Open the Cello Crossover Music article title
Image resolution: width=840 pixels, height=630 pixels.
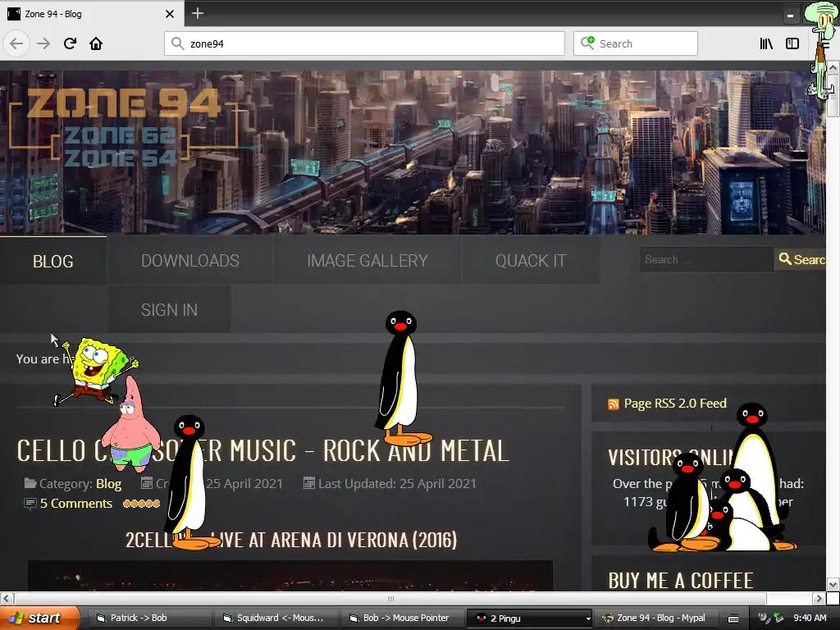click(262, 450)
